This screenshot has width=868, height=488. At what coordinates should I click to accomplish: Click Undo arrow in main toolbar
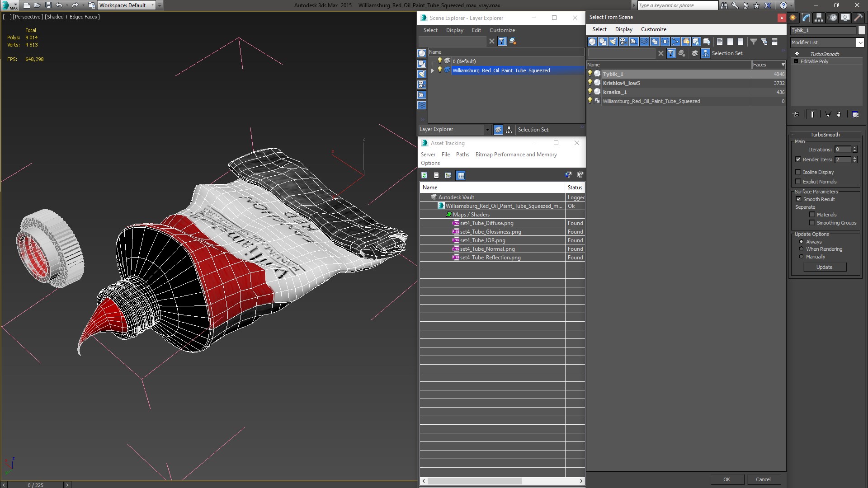pyautogui.click(x=59, y=5)
